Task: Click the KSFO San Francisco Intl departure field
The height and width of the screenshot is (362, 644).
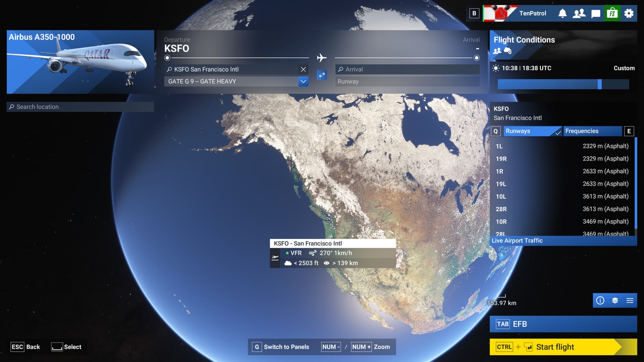Action: (231, 69)
